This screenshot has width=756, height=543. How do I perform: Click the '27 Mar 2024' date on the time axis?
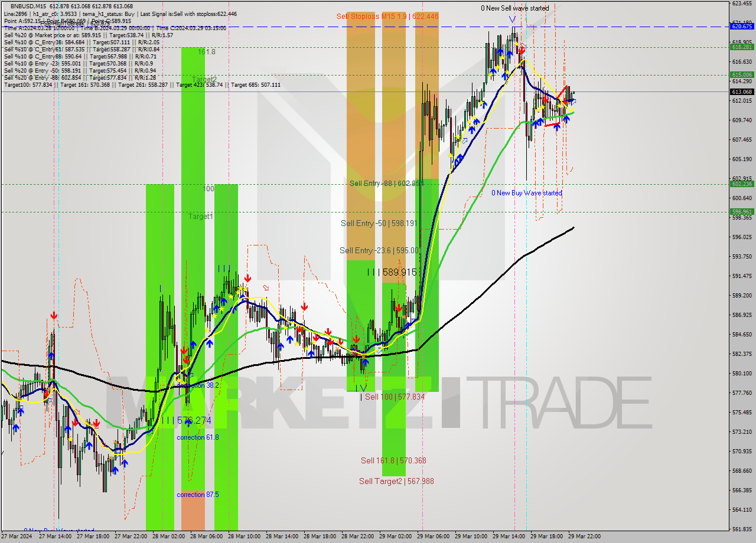17,537
